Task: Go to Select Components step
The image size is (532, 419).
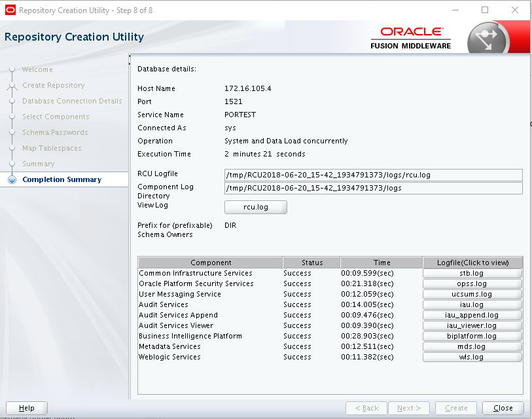Action: click(x=56, y=117)
